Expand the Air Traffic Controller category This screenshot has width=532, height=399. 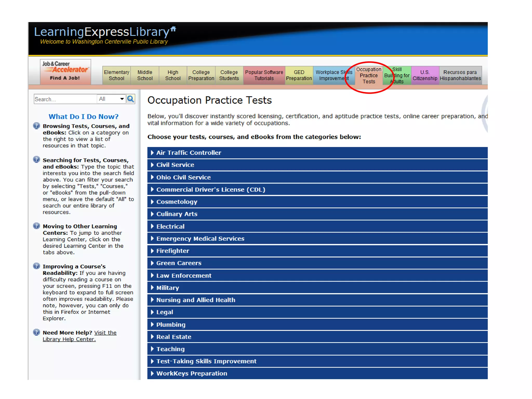[x=189, y=153]
